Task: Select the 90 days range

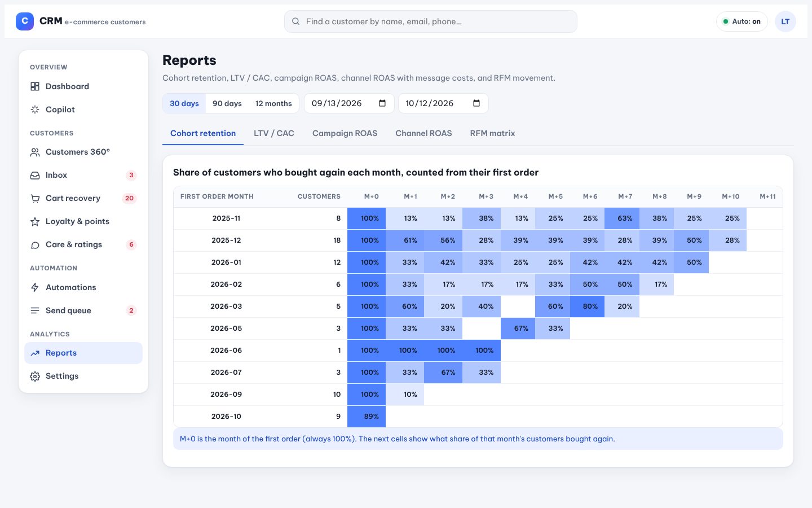Action: pyautogui.click(x=227, y=103)
